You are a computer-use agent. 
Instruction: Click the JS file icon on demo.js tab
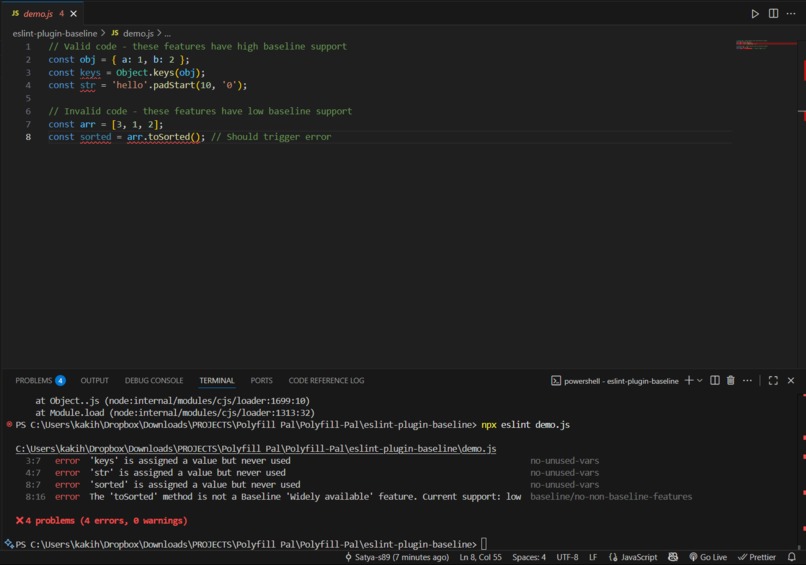point(15,14)
